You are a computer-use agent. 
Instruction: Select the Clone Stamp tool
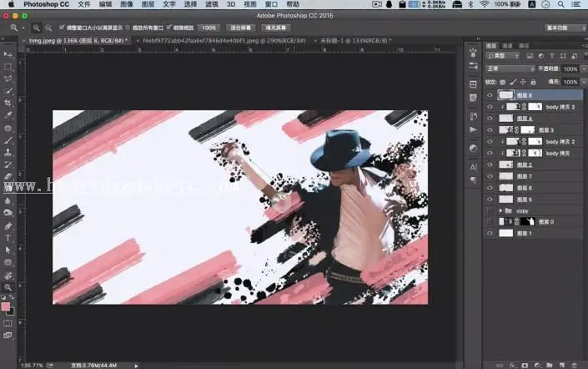(8, 152)
